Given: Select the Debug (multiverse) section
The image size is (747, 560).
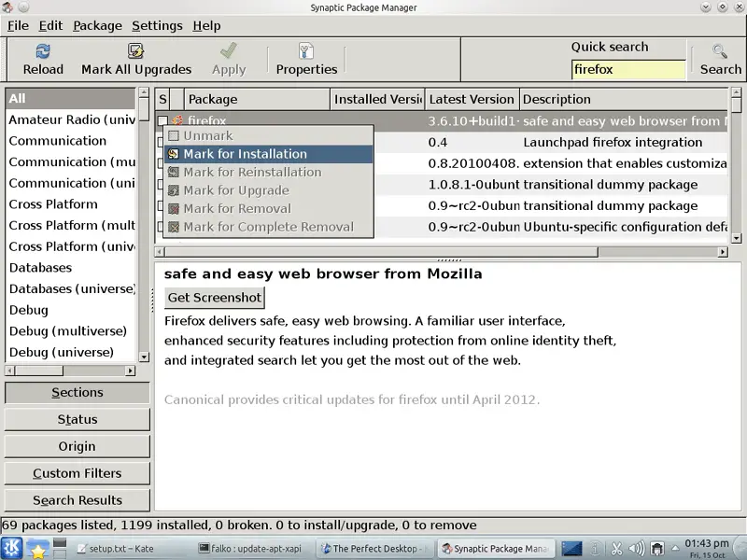Looking at the screenshot, I should (71, 331).
